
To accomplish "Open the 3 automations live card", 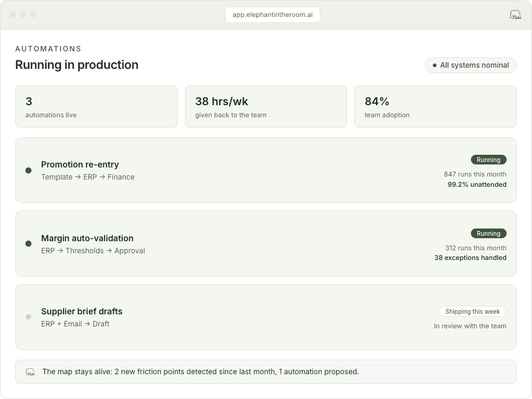I will point(96,106).
